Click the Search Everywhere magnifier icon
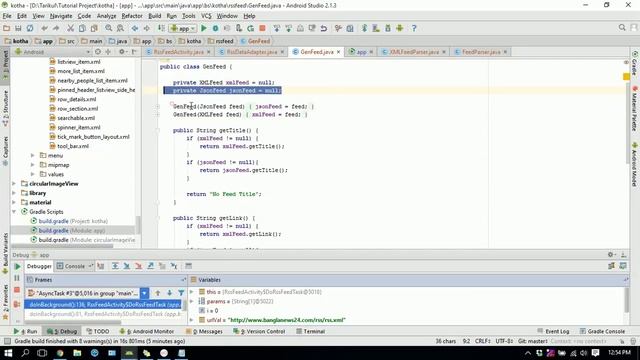Screen dimensions: 640x360 pyautogui.click(x=622, y=27)
